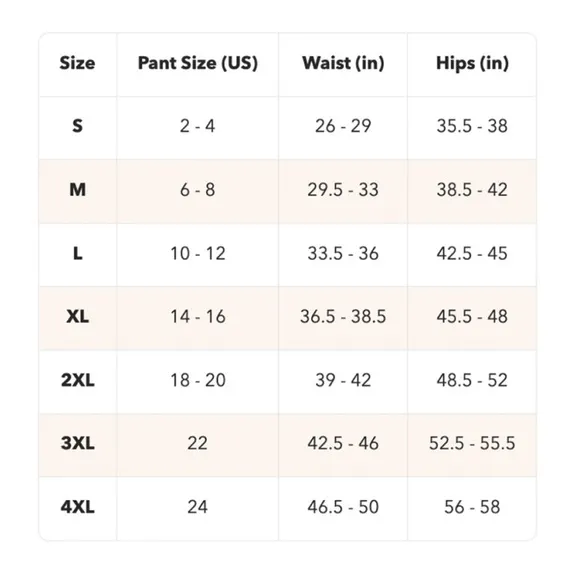
Task: Click waist value 29.5 - 33
Action: pos(343,190)
